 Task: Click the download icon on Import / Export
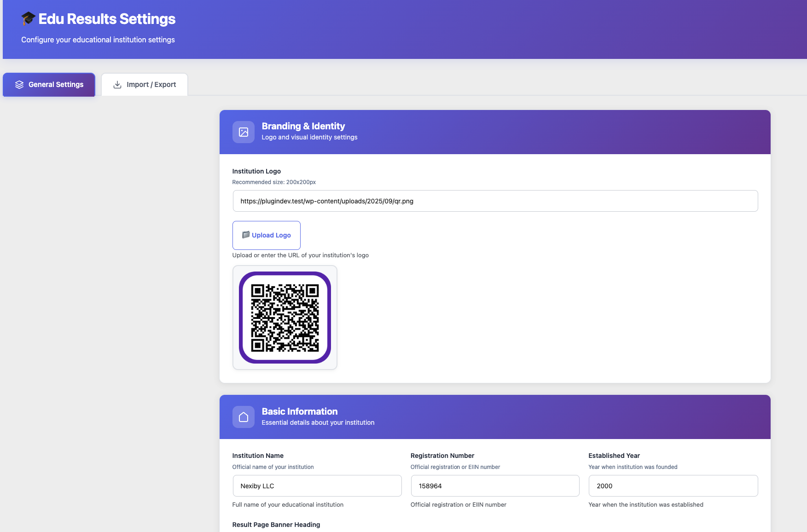[x=117, y=85]
